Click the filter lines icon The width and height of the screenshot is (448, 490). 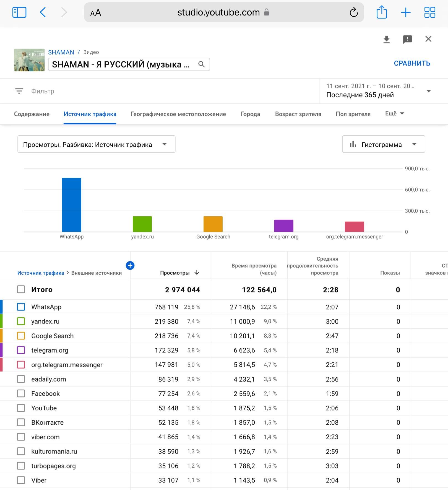(19, 91)
